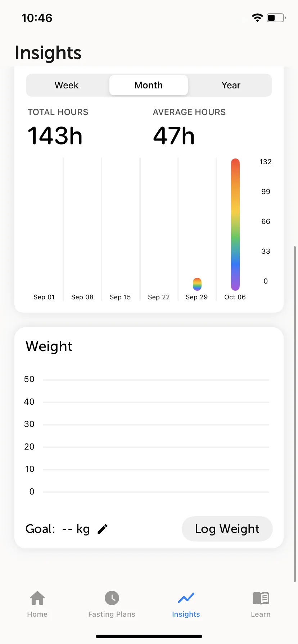The image size is (298, 644).
Task: Tap the Home house icon
Action: point(37,598)
